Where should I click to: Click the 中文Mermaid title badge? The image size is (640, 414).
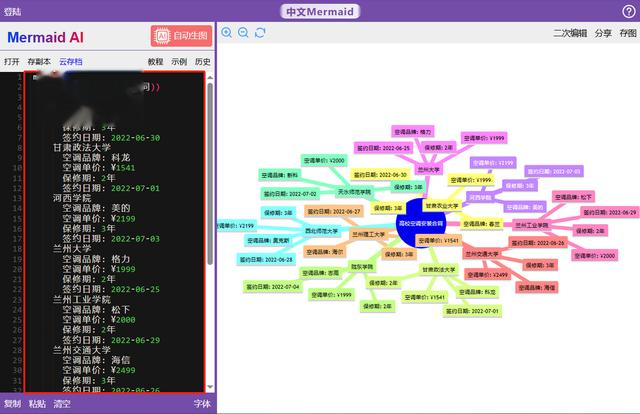coord(320,11)
